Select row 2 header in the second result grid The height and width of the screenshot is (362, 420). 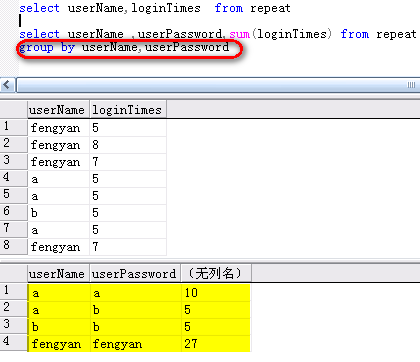pos(14,309)
